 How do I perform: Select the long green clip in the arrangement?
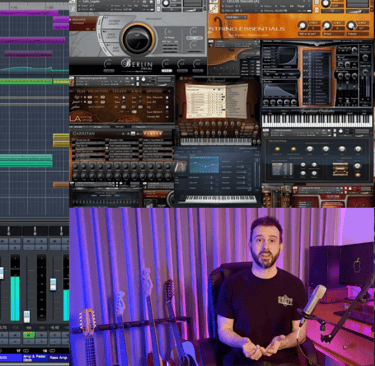click(26, 81)
